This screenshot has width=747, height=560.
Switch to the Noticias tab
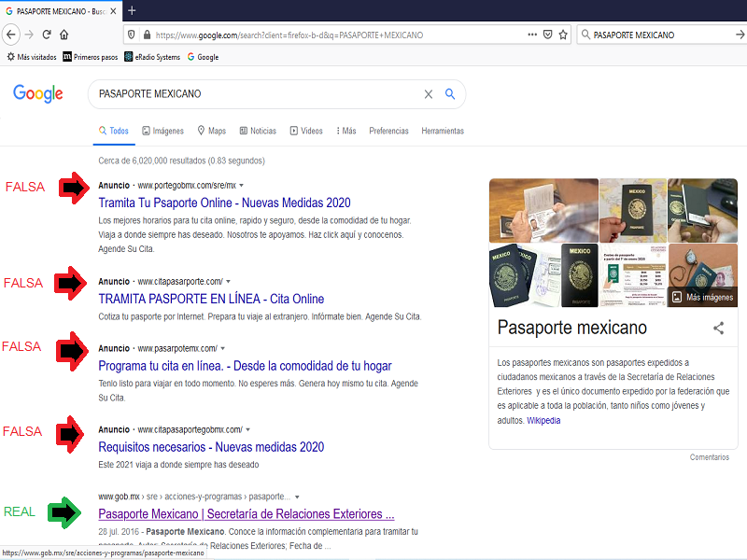258,131
